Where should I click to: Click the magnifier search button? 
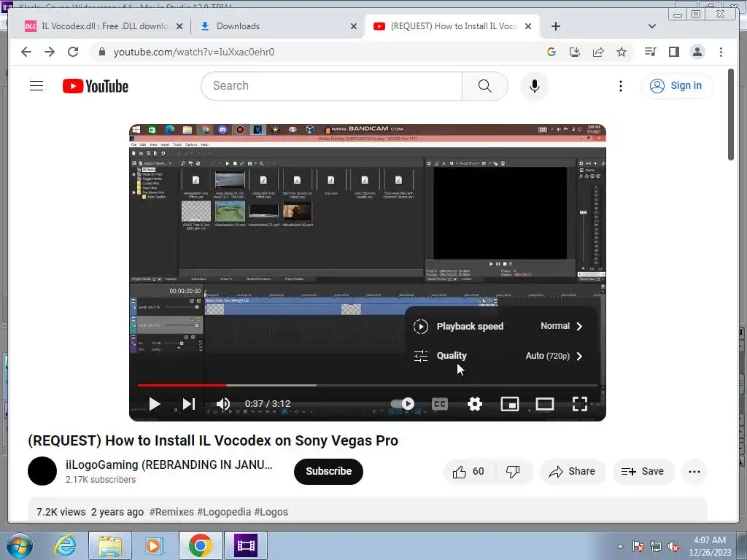tap(484, 86)
